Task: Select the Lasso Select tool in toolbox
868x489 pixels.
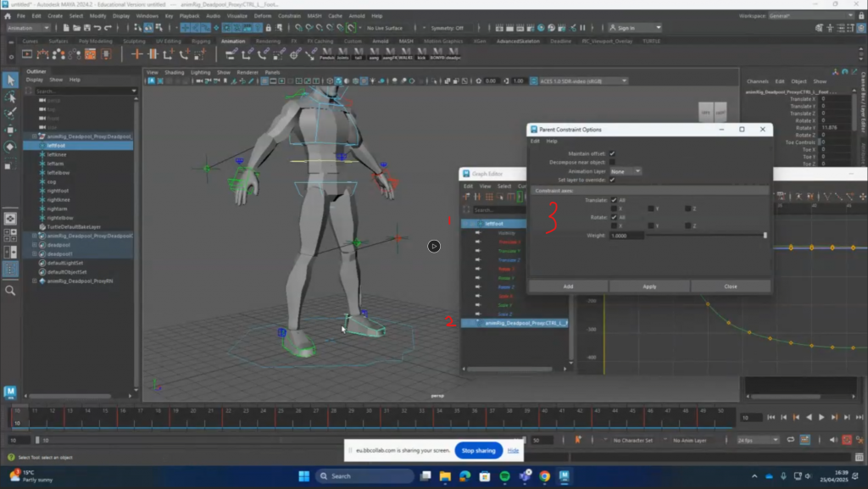Action: tap(10, 97)
